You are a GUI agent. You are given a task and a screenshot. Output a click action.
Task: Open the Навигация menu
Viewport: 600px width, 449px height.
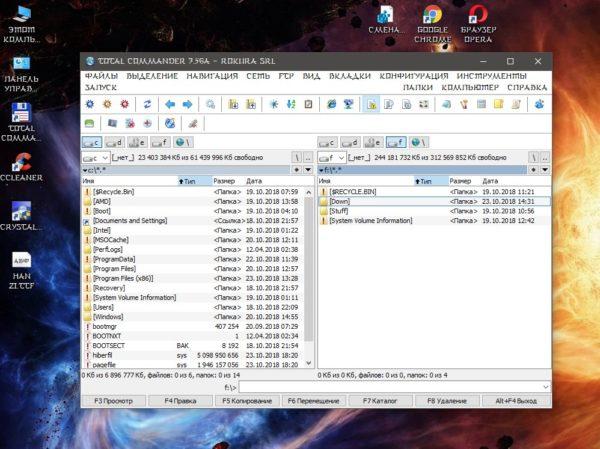pyautogui.click(x=212, y=76)
